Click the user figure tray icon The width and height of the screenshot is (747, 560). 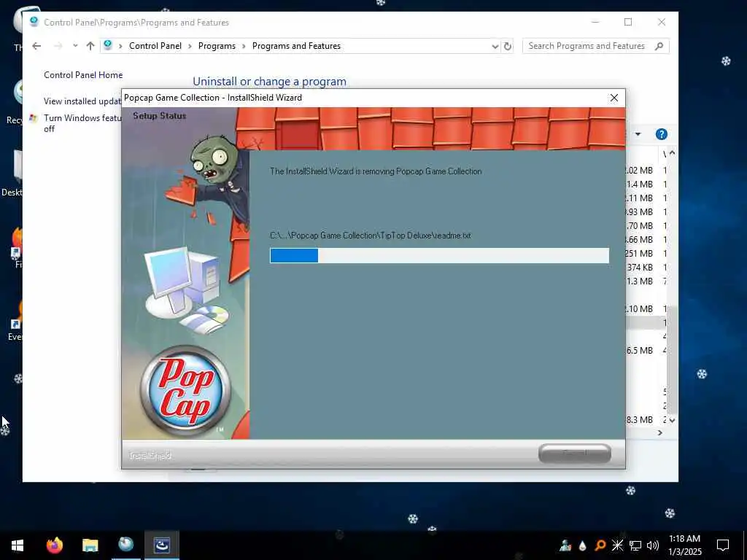point(565,545)
